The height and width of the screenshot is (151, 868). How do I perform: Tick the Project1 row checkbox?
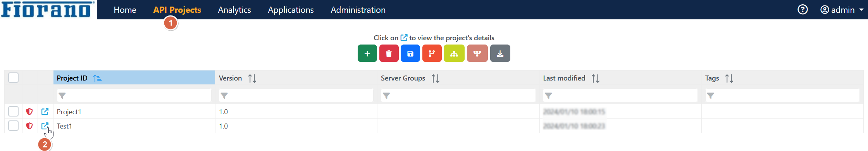13,112
